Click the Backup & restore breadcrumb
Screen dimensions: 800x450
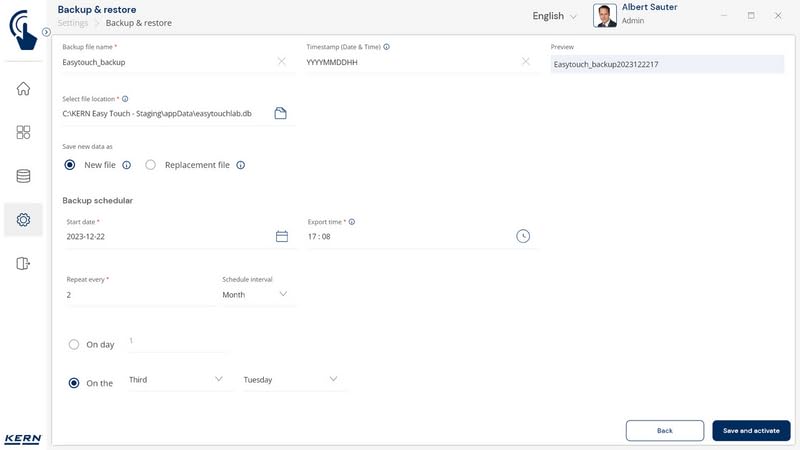pyautogui.click(x=139, y=23)
